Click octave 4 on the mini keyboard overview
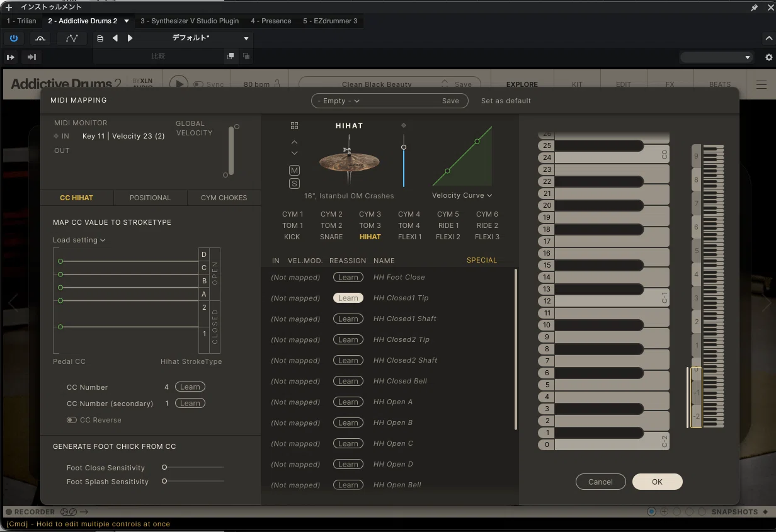The image size is (776, 532). [x=696, y=274]
